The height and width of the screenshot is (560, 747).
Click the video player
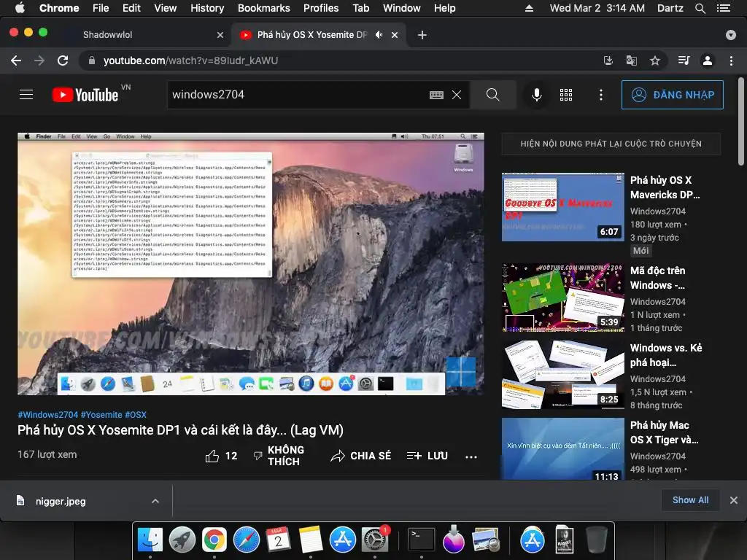(251, 264)
